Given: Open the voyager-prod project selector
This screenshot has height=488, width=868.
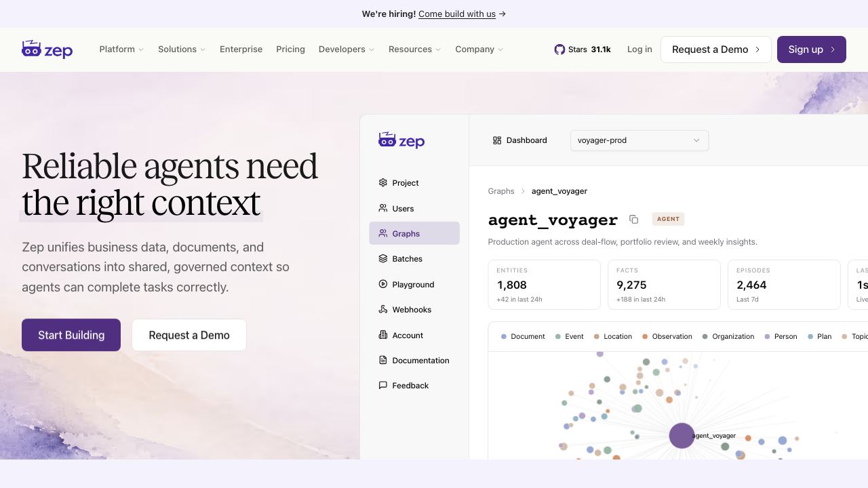Looking at the screenshot, I should 639,140.
